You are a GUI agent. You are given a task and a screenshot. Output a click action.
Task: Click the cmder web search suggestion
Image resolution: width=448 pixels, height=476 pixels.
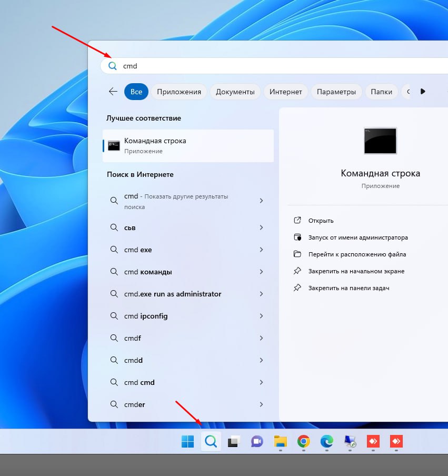pyautogui.click(x=188, y=405)
